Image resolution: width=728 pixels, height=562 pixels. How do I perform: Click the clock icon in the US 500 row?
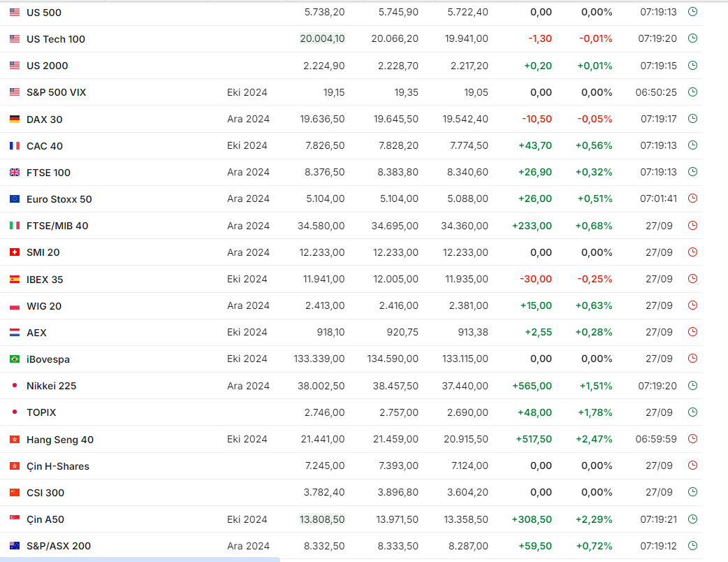[692, 12]
